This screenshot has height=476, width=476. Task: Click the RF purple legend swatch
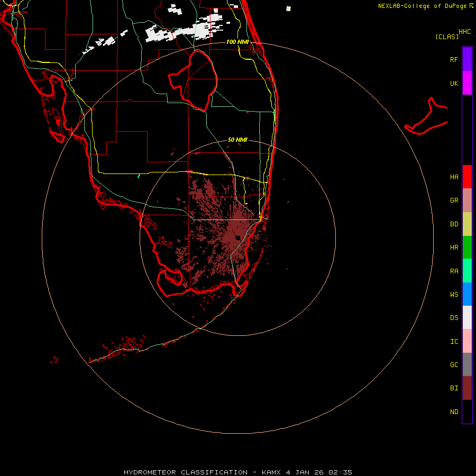[x=467, y=59]
